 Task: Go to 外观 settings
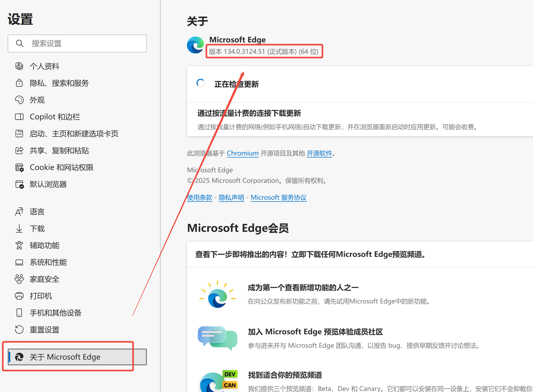click(x=37, y=100)
